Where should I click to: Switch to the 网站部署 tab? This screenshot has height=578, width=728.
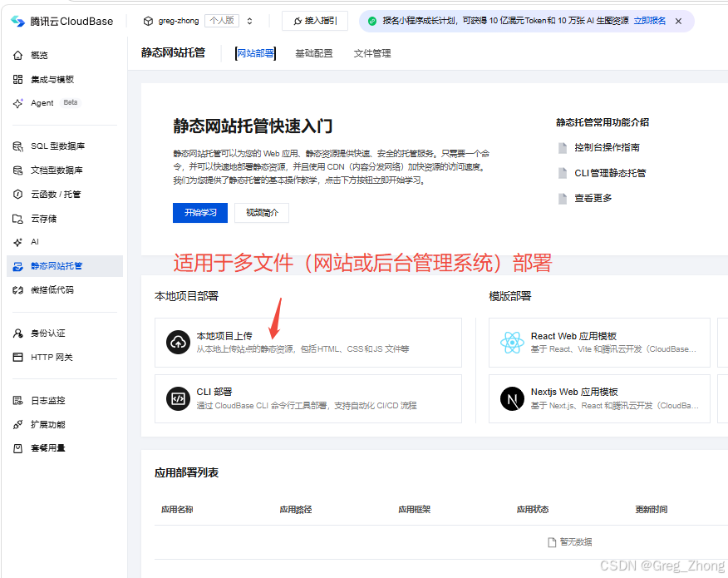(x=255, y=53)
